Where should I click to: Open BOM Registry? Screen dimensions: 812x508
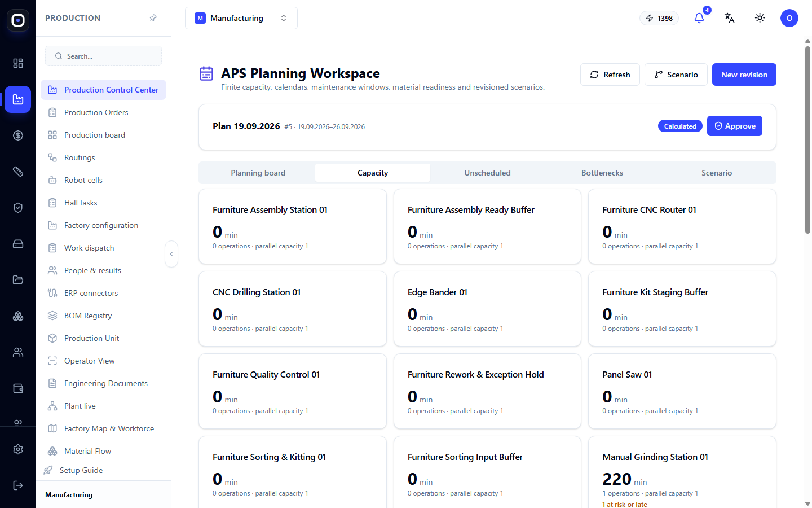[x=103, y=316]
